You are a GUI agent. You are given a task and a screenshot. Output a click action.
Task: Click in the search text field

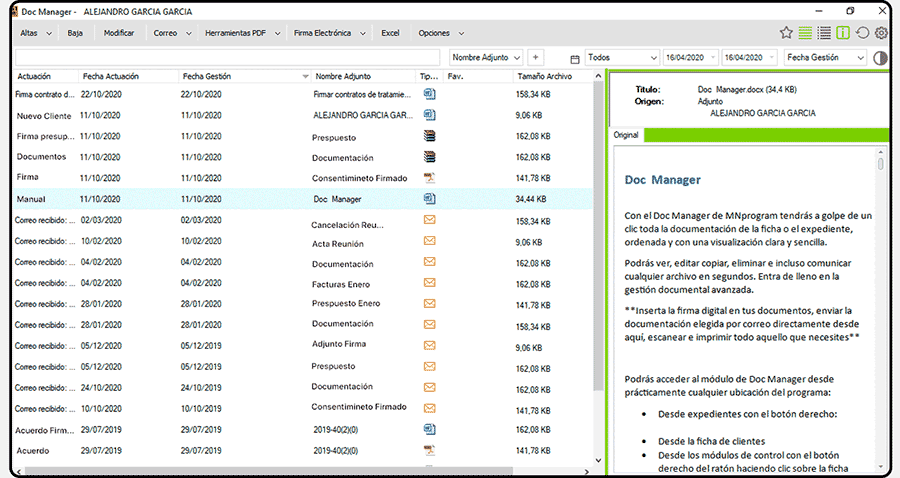click(227, 57)
